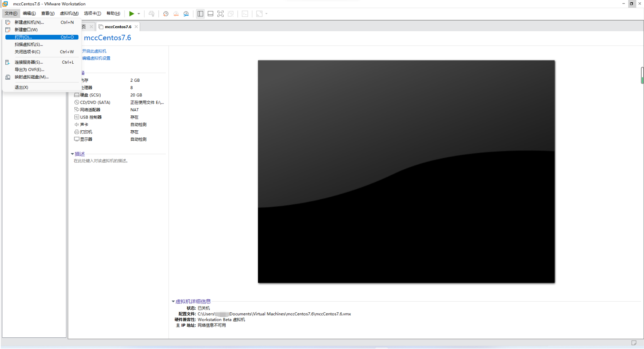Click the Unity mode toolbar icon
Viewport: 644px width, 349px height.
pyautogui.click(x=231, y=14)
